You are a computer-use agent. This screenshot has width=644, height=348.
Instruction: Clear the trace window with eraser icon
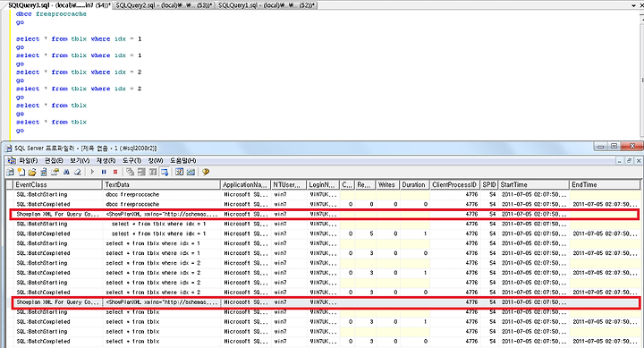point(77,172)
